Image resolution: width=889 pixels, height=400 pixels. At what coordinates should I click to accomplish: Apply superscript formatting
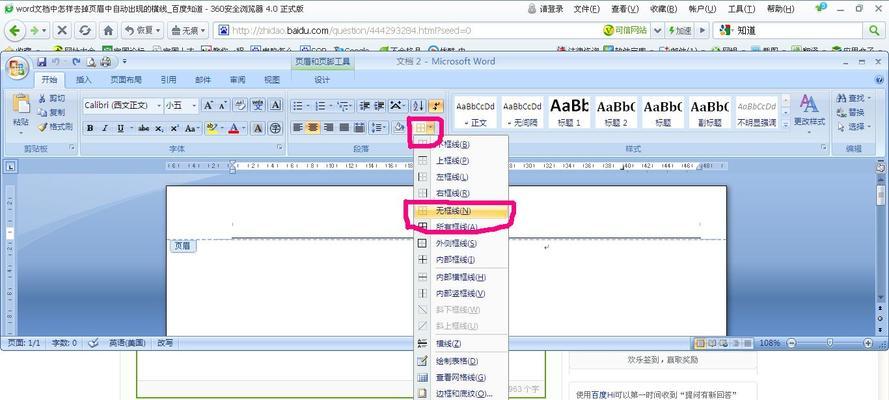coord(175,129)
